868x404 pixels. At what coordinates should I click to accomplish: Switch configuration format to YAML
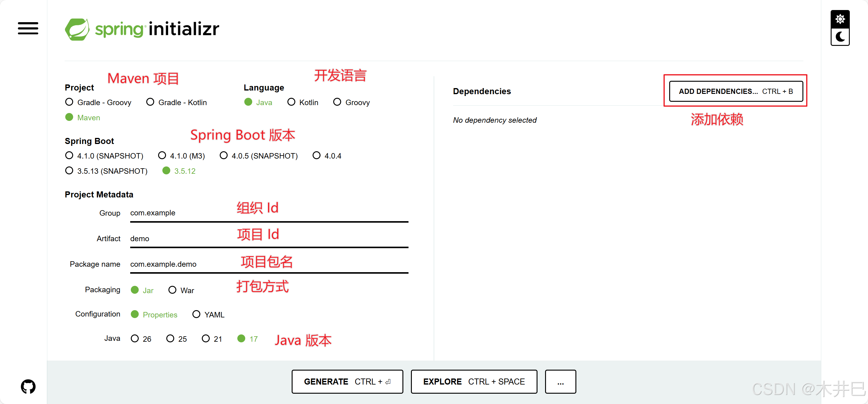(196, 314)
